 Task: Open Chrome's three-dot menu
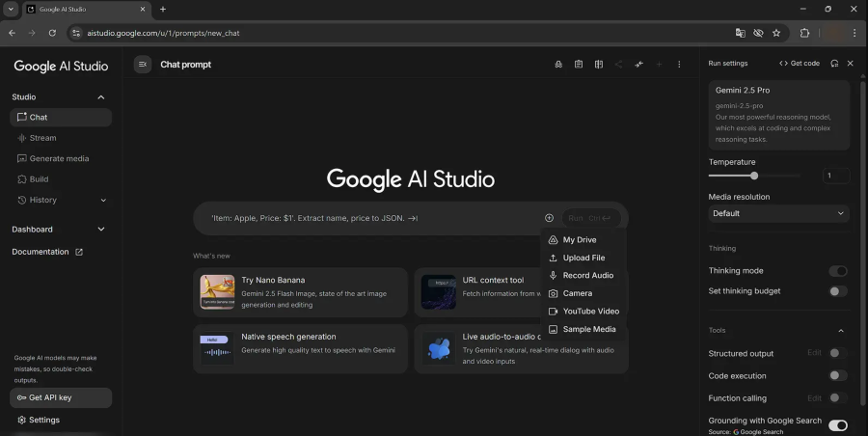854,33
